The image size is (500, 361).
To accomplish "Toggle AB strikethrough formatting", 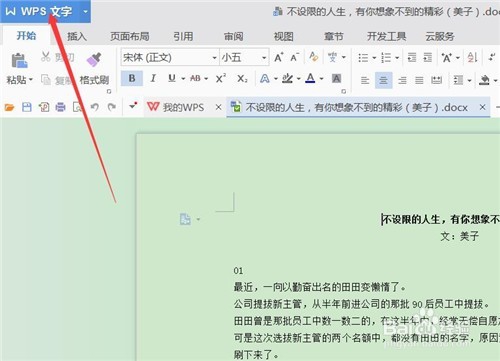I will (x=195, y=78).
